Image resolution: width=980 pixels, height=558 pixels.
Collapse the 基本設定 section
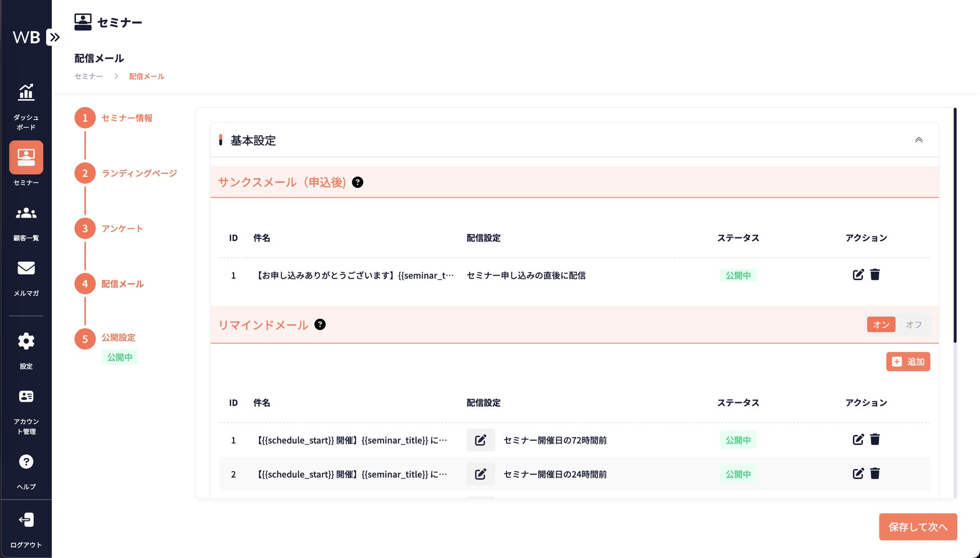tap(919, 140)
